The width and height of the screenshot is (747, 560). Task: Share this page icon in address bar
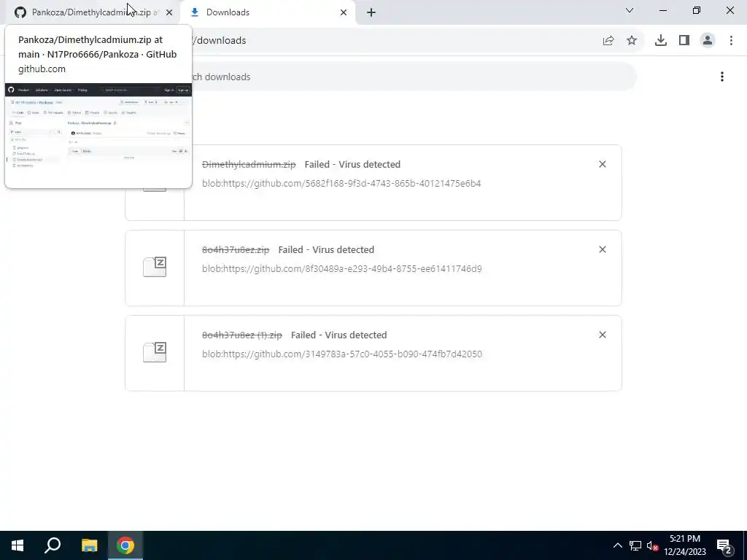point(608,41)
